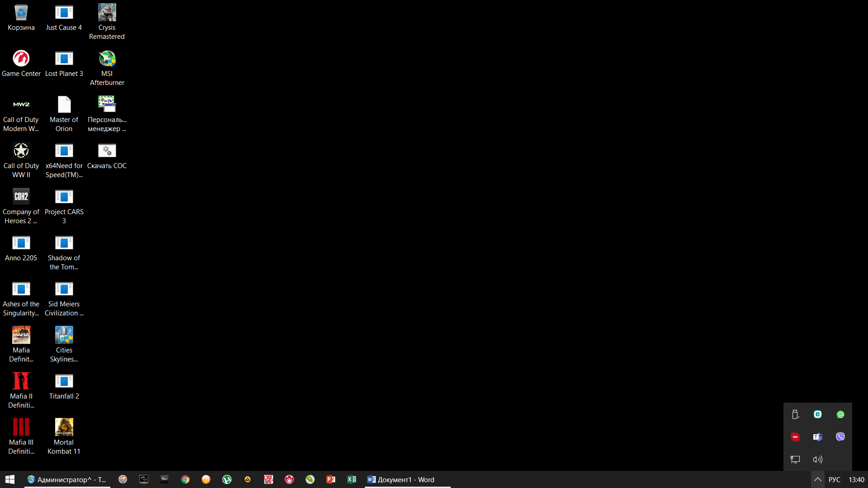Switch input language via РУС indicator
The image size is (868, 488).
point(835,479)
